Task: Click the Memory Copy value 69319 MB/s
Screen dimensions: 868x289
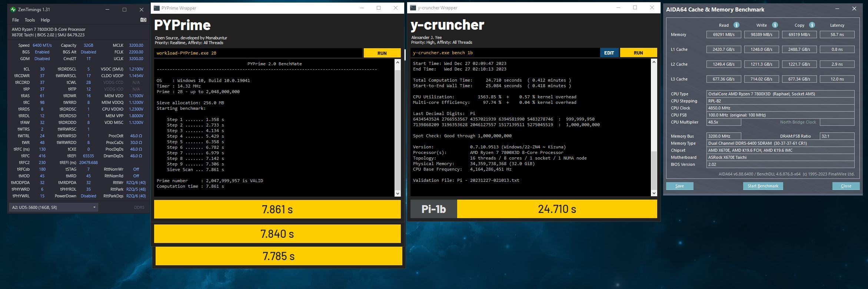Action: tap(799, 35)
